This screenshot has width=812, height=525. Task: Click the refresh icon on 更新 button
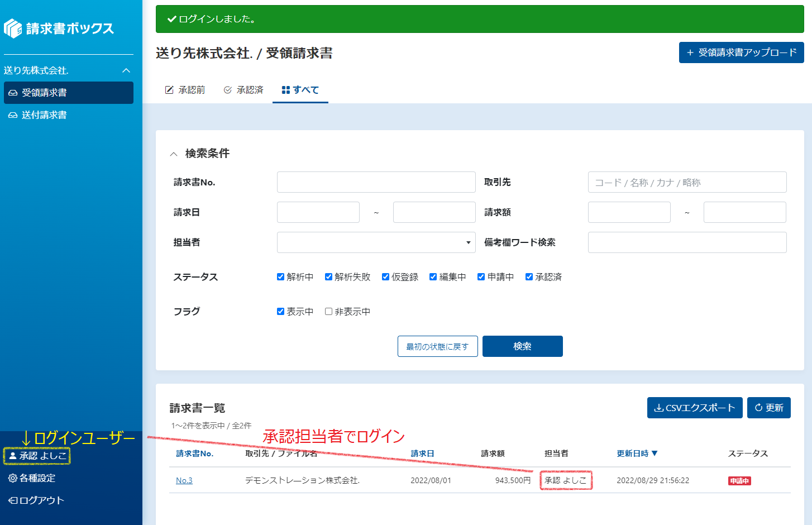pos(758,408)
